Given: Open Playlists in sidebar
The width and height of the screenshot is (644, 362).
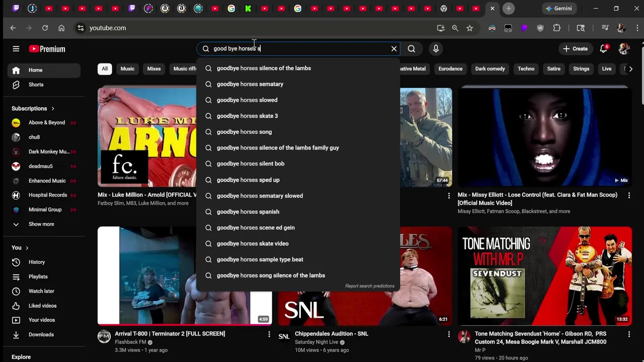Looking at the screenshot, I should [x=38, y=277].
